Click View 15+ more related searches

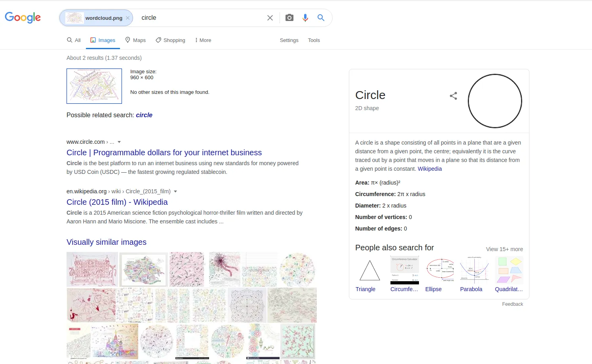(x=504, y=249)
